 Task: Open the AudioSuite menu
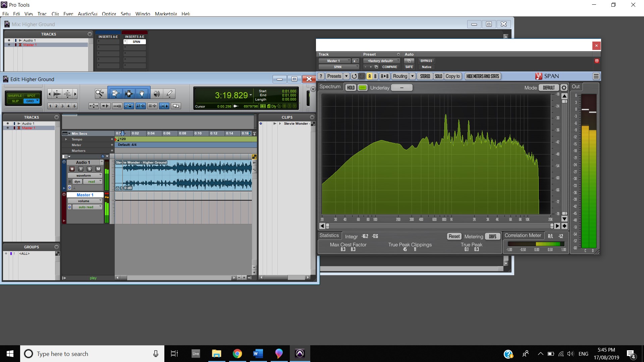point(88,14)
